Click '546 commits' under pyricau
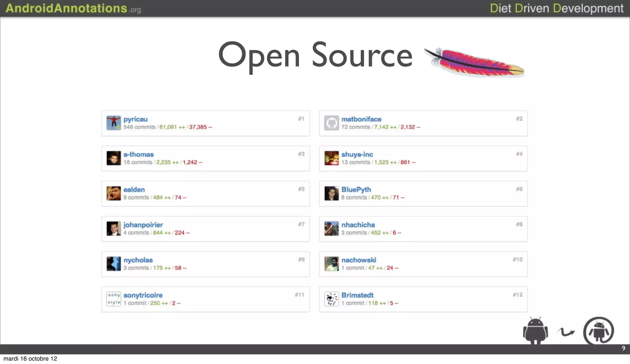This screenshot has height=364, width=630. [x=139, y=127]
